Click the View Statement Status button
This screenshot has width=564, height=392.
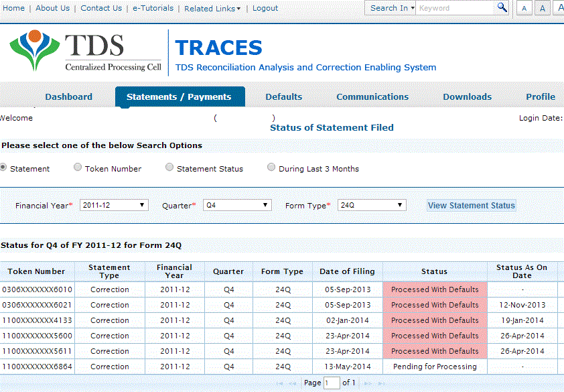point(471,205)
